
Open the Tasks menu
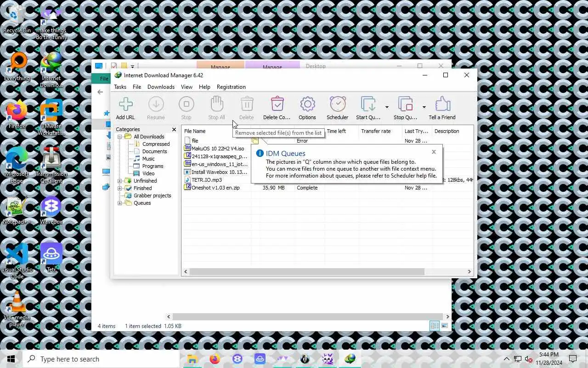click(120, 87)
